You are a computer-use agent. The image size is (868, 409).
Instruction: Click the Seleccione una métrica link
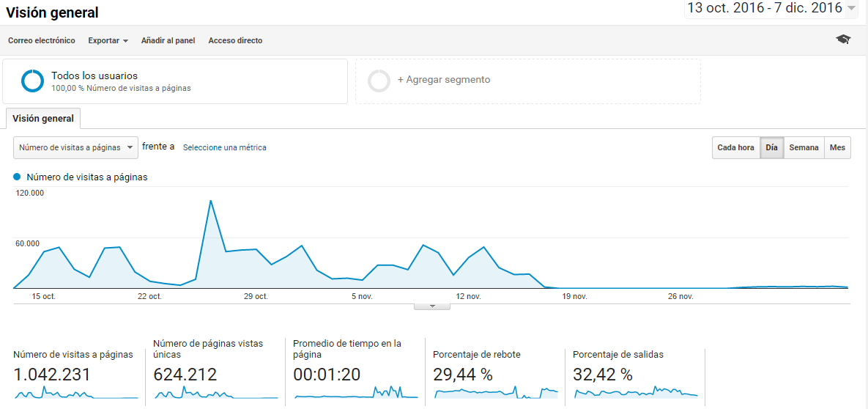(225, 147)
